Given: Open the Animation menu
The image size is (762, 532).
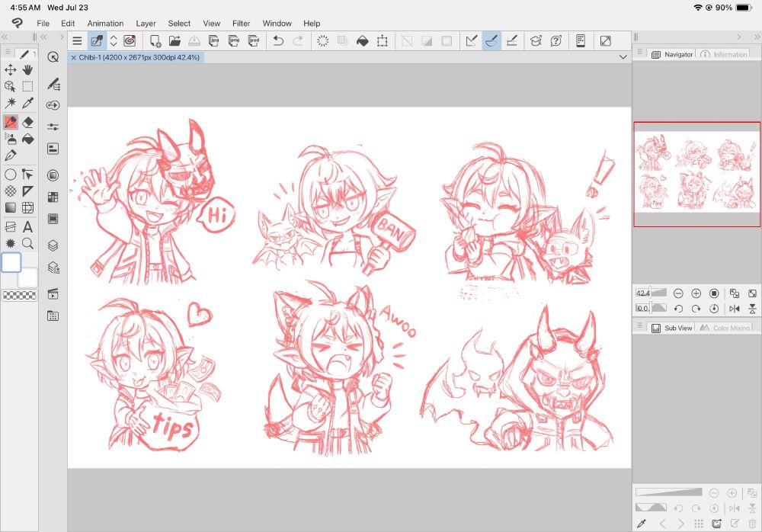Looking at the screenshot, I should coord(105,24).
